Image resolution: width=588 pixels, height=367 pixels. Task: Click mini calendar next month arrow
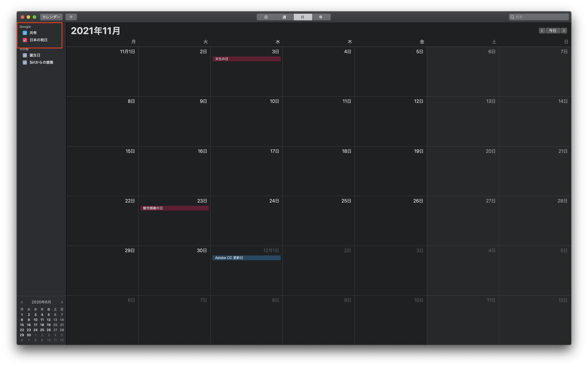(62, 302)
